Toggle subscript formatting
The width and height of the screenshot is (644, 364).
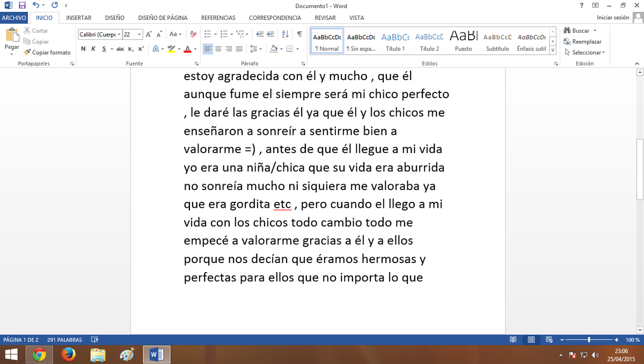pos(131,49)
